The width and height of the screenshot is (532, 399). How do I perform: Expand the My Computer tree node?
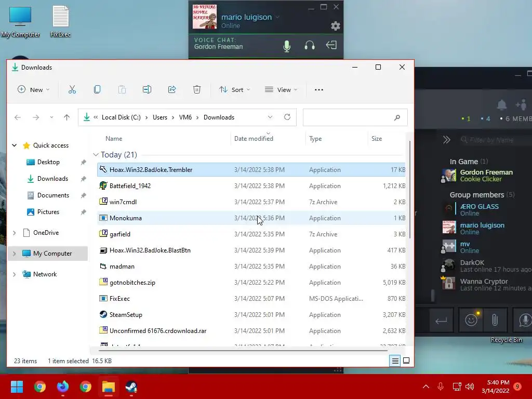[14, 254]
